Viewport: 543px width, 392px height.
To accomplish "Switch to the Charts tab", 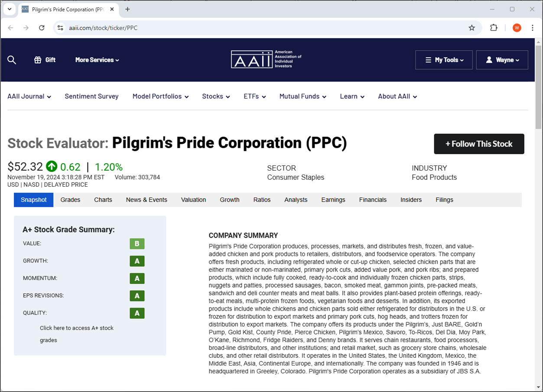I will coord(103,200).
